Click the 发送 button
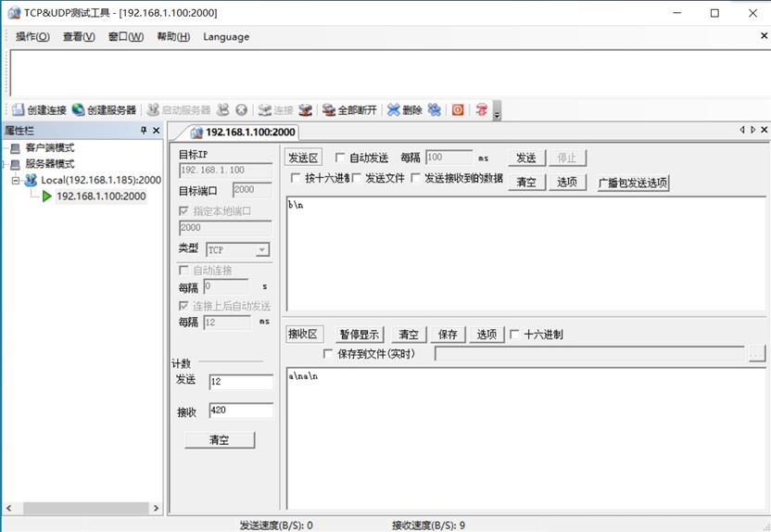771x532 pixels. (526, 158)
